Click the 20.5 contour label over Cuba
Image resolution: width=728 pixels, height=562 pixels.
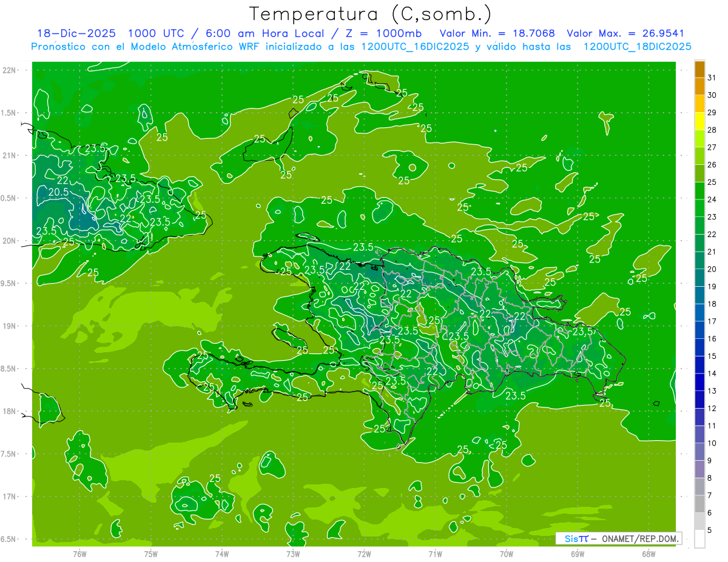[58, 192]
